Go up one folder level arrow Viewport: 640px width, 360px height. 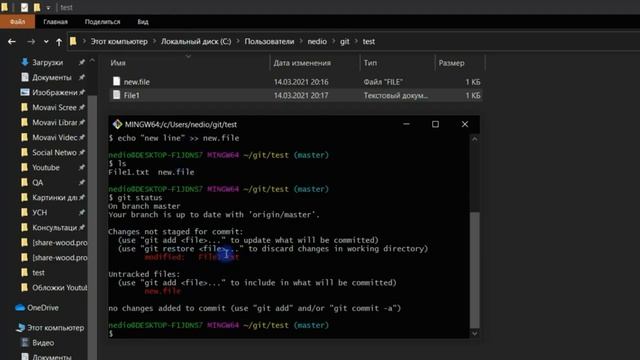pyautogui.click(x=59, y=42)
